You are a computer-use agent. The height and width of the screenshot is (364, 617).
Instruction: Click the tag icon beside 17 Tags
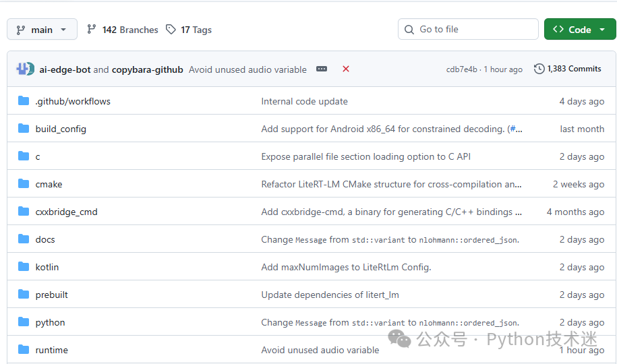(x=171, y=30)
